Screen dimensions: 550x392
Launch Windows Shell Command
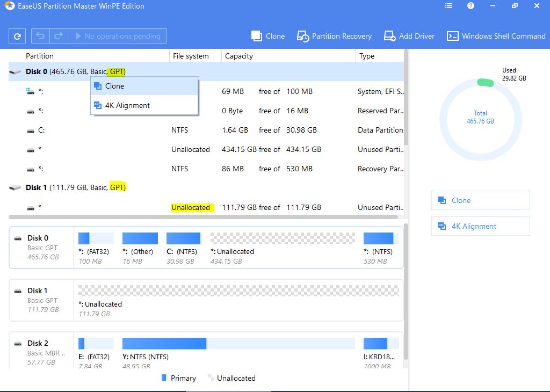[x=496, y=36]
